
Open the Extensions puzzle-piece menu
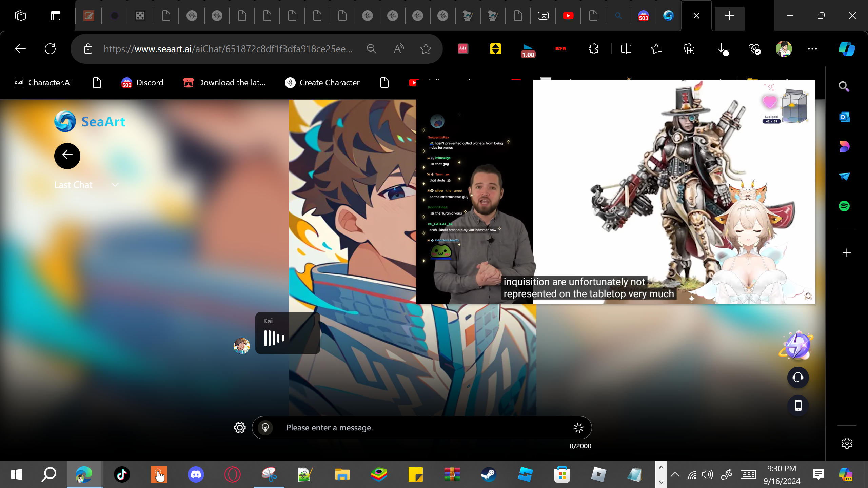593,49
